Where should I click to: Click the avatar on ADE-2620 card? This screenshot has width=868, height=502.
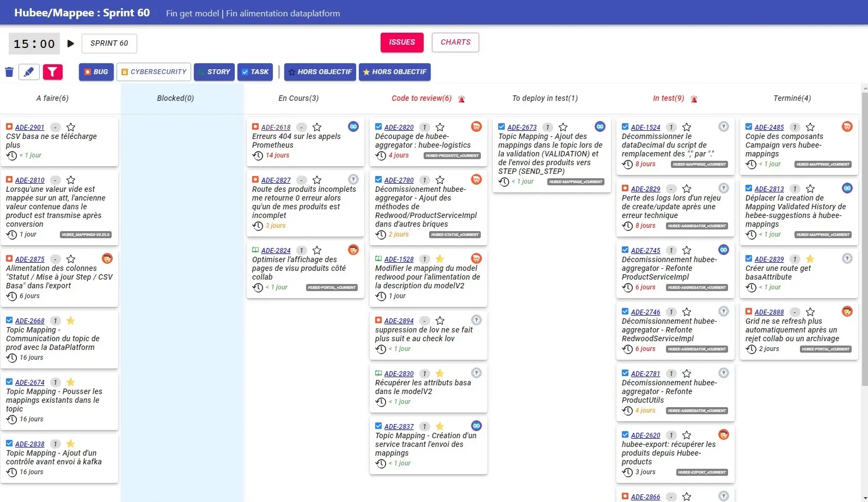(x=724, y=434)
